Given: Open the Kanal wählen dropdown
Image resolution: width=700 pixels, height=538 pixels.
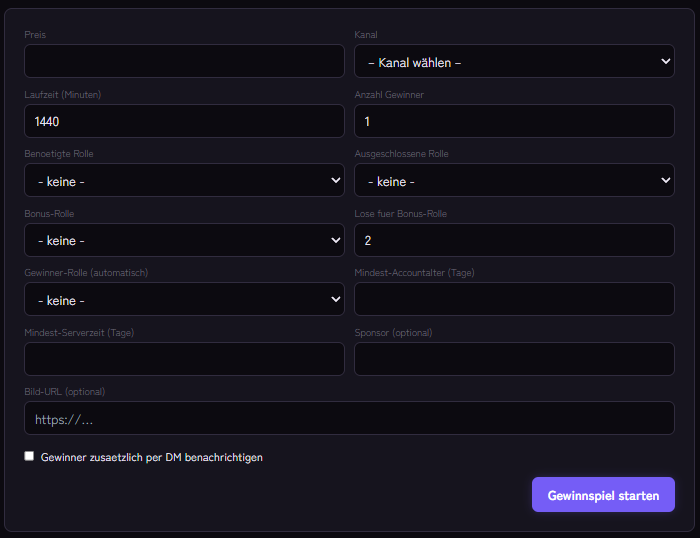Looking at the screenshot, I should 514,61.
